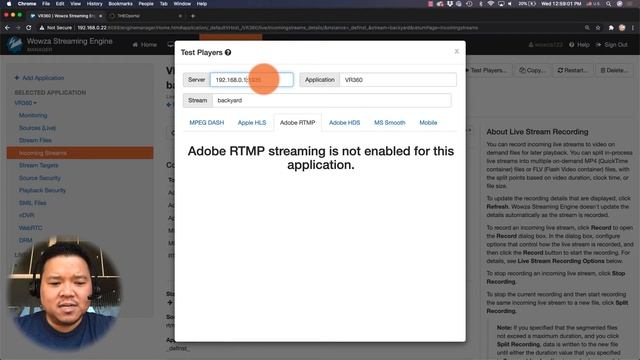Open the Apple menu
Viewport: 640px width, 360px height.
coord(9,4)
